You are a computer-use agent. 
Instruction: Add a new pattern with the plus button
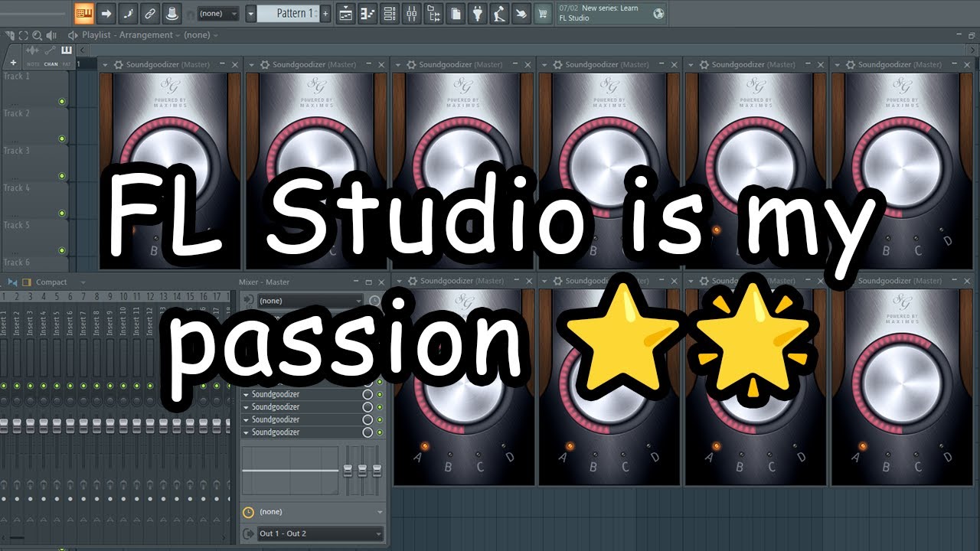(326, 14)
